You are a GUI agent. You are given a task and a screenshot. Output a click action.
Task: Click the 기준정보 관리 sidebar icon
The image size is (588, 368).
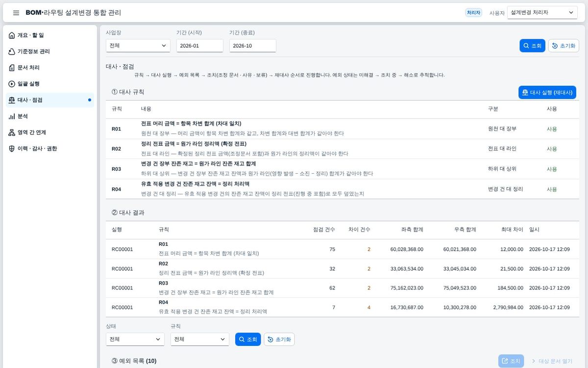(x=12, y=52)
